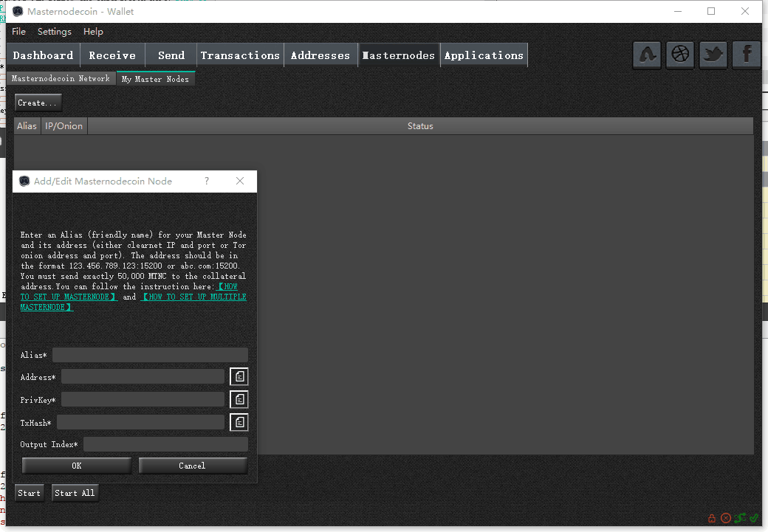Focus the Address input field
This screenshot has width=768, height=532.
click(x=143, y=377)
